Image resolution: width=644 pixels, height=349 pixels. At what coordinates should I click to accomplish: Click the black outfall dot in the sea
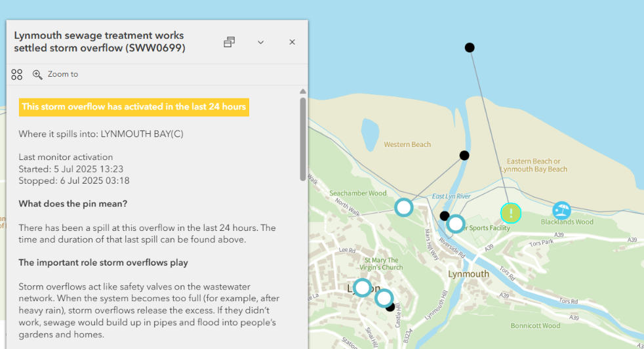470,47
